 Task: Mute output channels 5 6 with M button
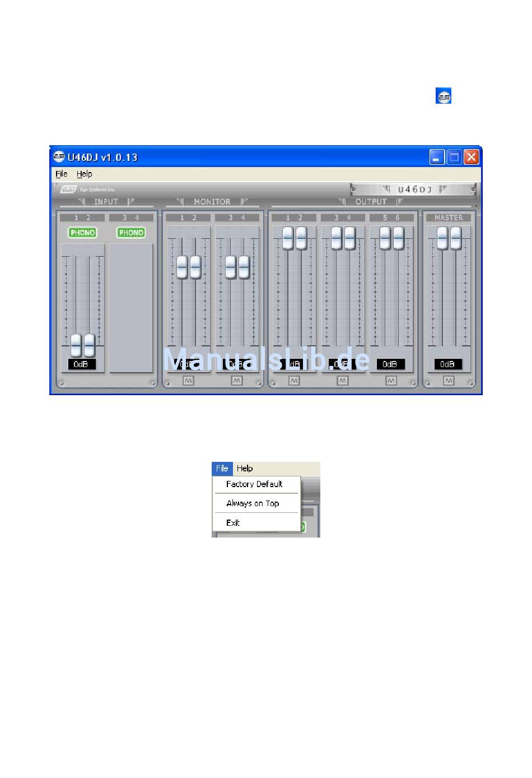coord(391,381)
